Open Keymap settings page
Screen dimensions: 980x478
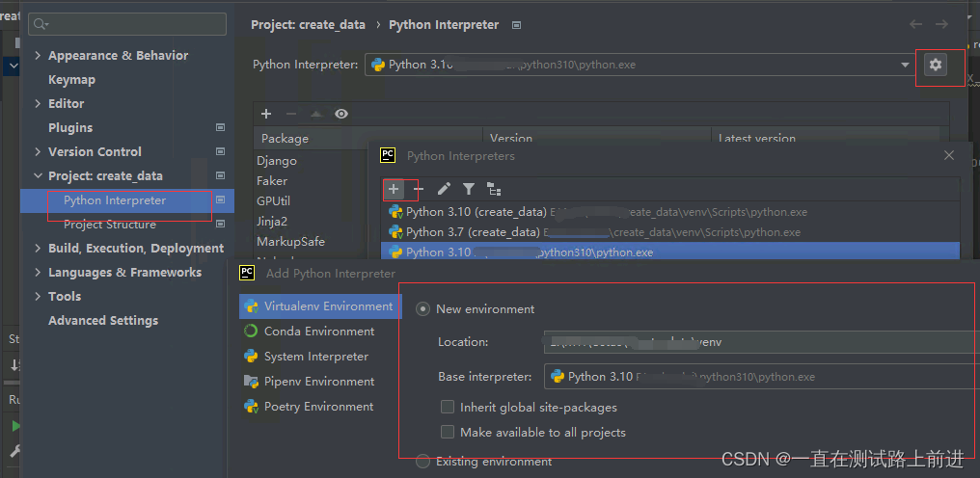pos(72,79)
